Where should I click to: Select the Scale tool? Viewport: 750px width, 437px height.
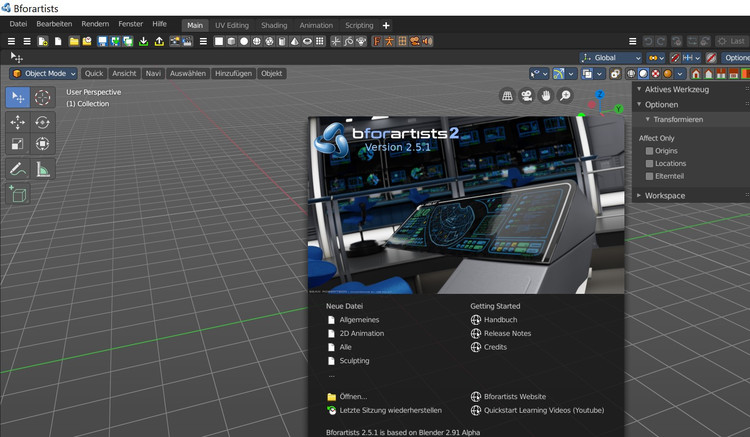tap(18, 143)
